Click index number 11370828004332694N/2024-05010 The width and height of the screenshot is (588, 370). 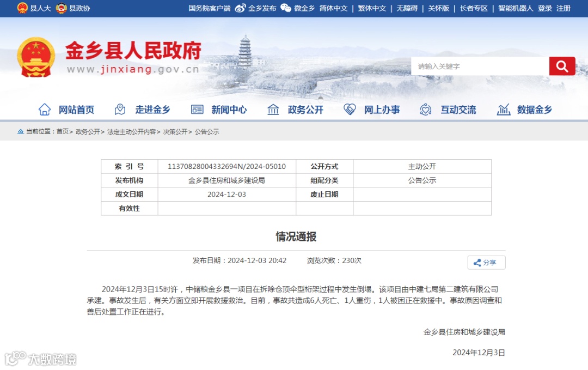click(227, 166)
